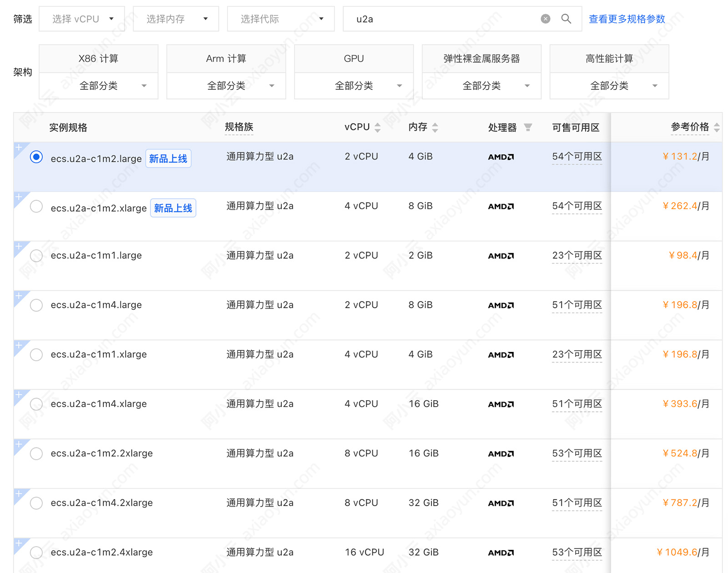728x573 pixels.
Task: Expand plus corner of ecs.u2a-c1m2.xlarge row
Action: [19, 197]
